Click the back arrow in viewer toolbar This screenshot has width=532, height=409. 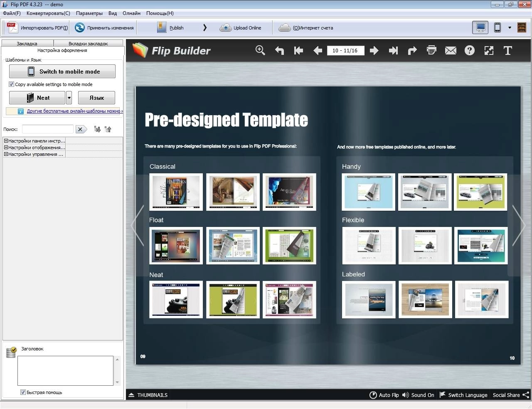pyautogui.click(x=279, y=50)
